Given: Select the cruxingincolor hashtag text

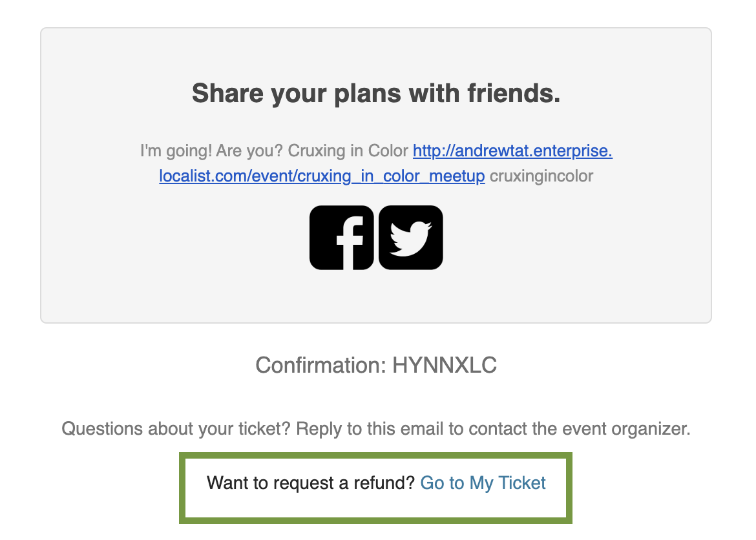Looking at the screenshot, I should (541, 176).
